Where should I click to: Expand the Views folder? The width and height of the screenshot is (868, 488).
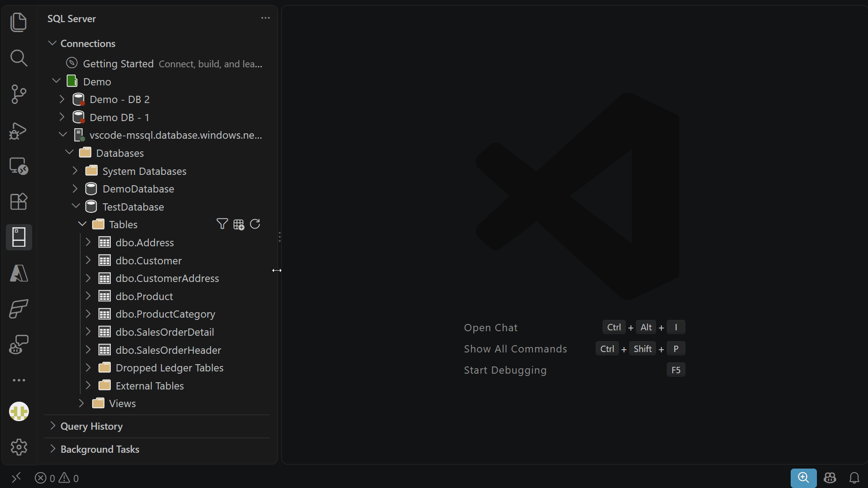pos(81,404)
